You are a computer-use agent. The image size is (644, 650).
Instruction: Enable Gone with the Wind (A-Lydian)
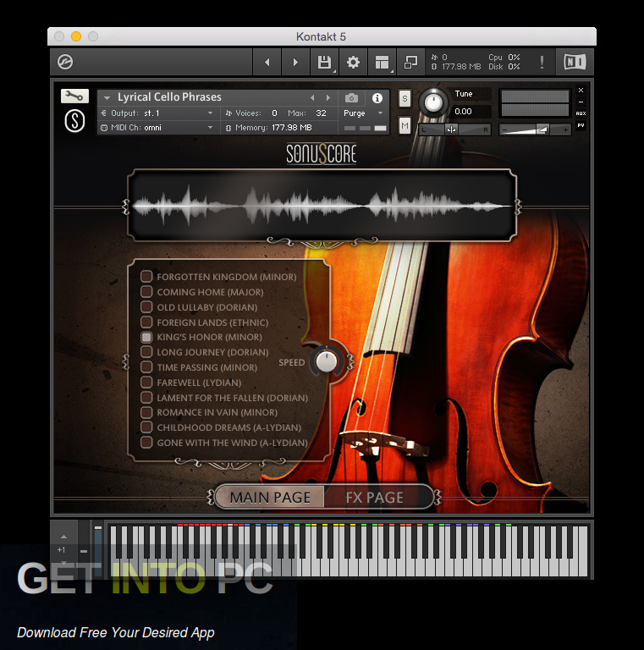click(x=146, y=443)
